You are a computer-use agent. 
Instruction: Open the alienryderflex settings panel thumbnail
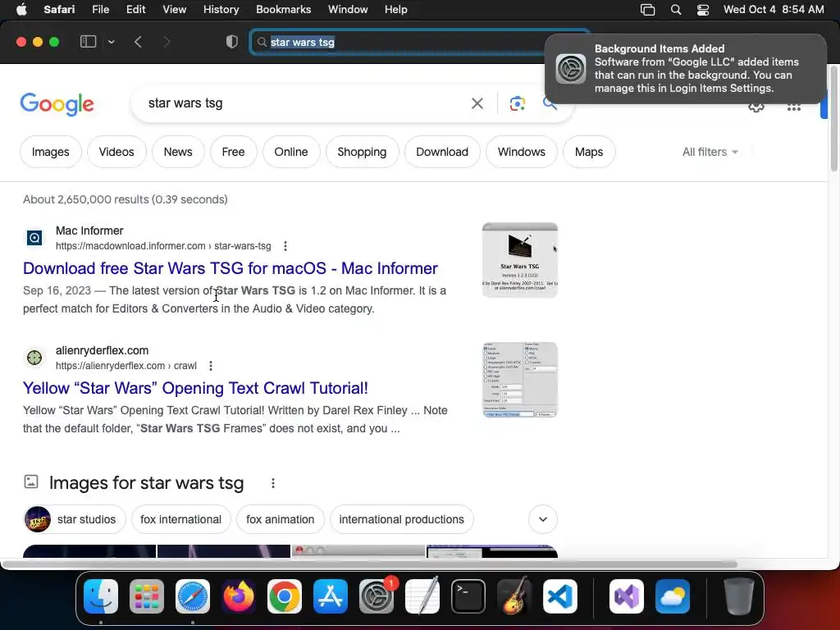click(x=519, y=380)
